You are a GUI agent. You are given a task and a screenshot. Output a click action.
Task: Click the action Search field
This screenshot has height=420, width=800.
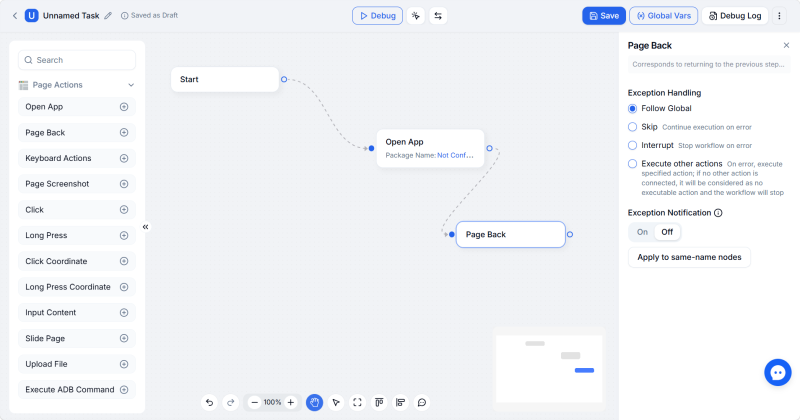point(77,60)
